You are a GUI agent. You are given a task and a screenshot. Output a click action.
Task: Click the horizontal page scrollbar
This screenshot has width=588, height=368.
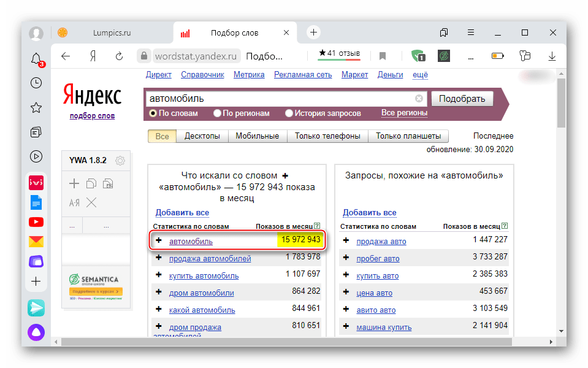coord(286,342)
